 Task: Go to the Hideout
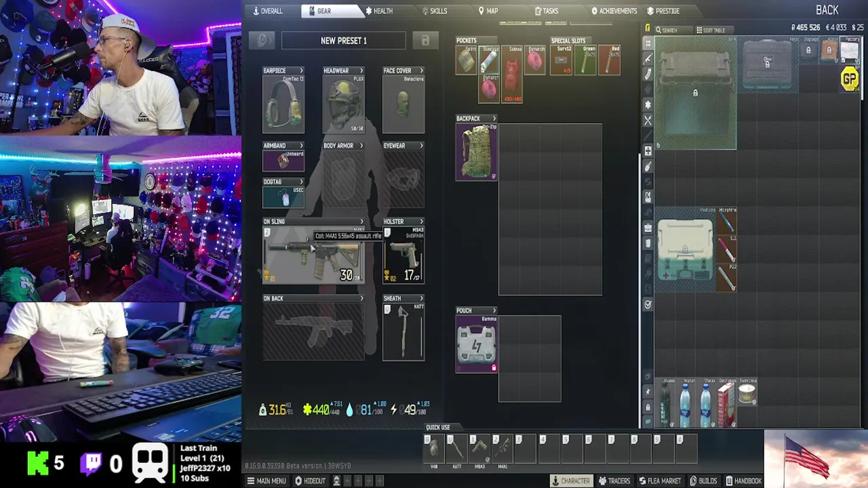[310, 481]
